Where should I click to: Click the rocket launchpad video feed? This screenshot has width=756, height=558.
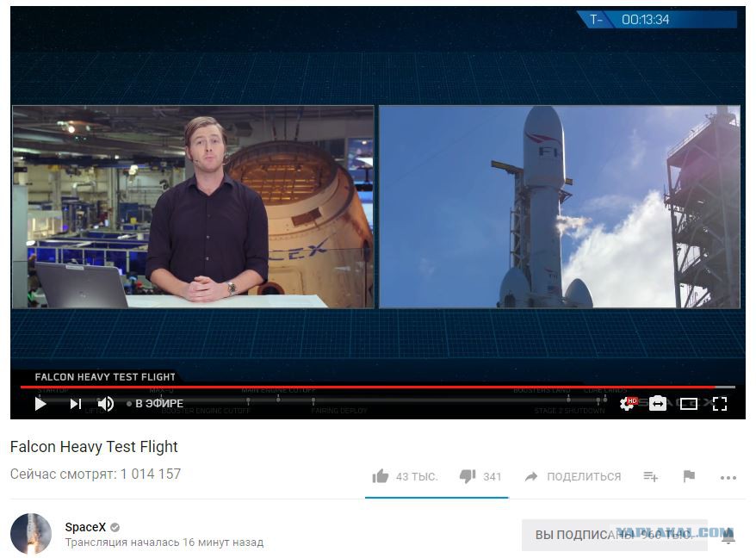[x=560, y=207]
